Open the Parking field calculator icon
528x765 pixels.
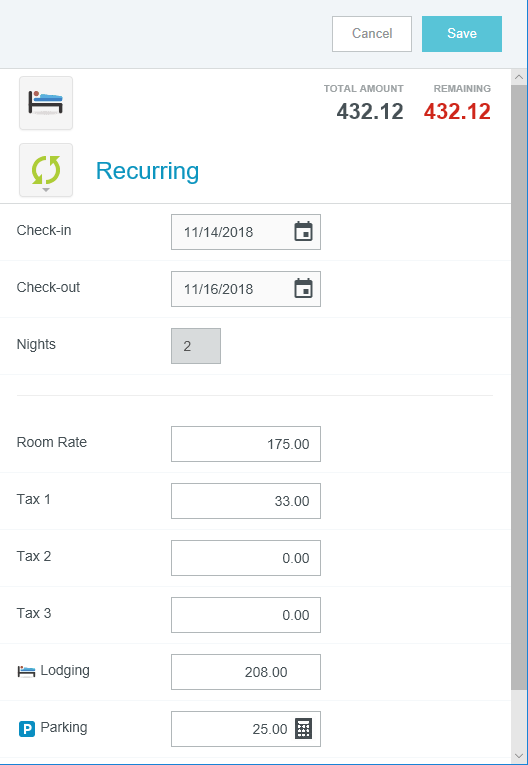[x=304, y=729]
